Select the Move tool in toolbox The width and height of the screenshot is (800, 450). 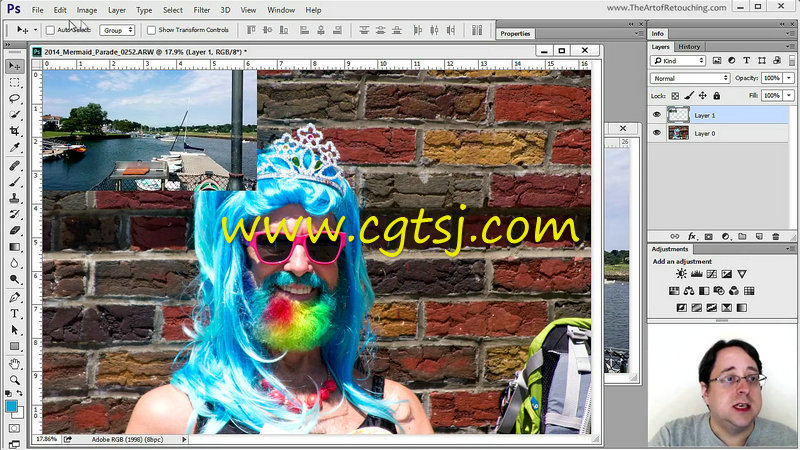coord(14,66)
